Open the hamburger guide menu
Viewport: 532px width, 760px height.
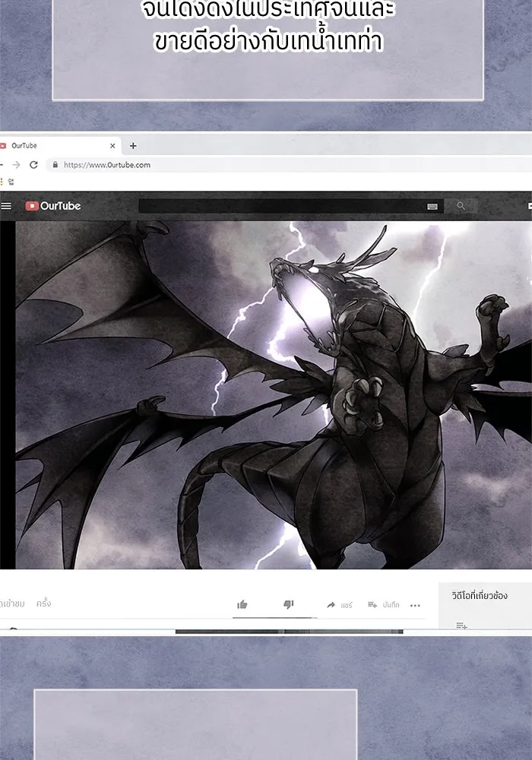[6, 206]
